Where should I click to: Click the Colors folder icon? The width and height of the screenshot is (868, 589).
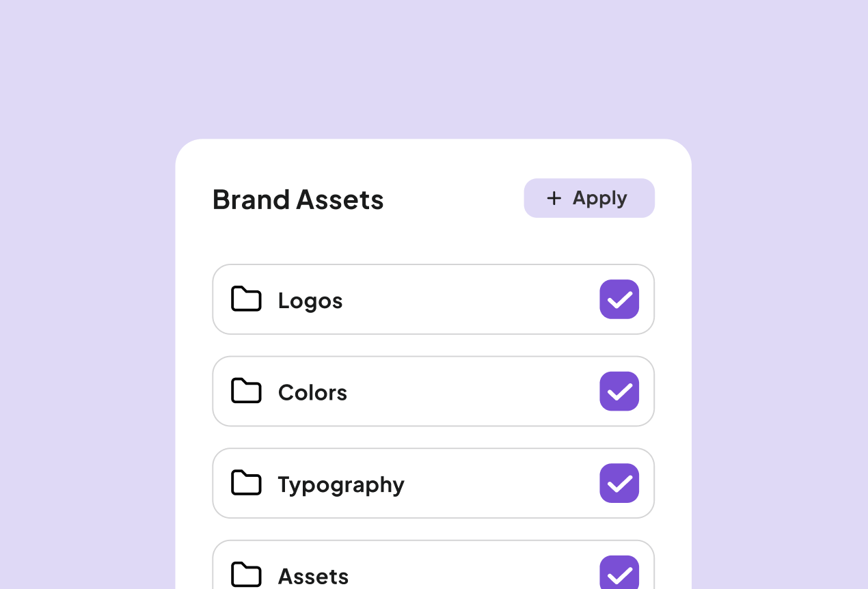246,391
